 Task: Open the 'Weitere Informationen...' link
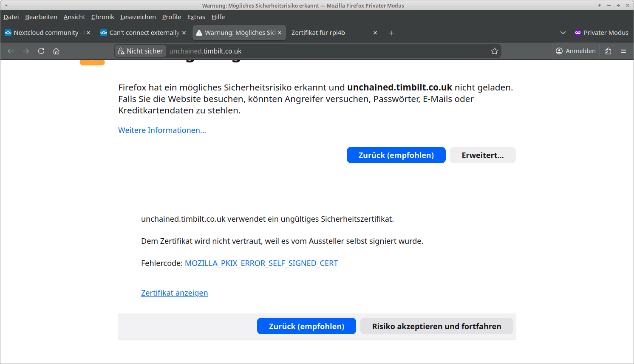pyautogui.click(x=162, y=130)
